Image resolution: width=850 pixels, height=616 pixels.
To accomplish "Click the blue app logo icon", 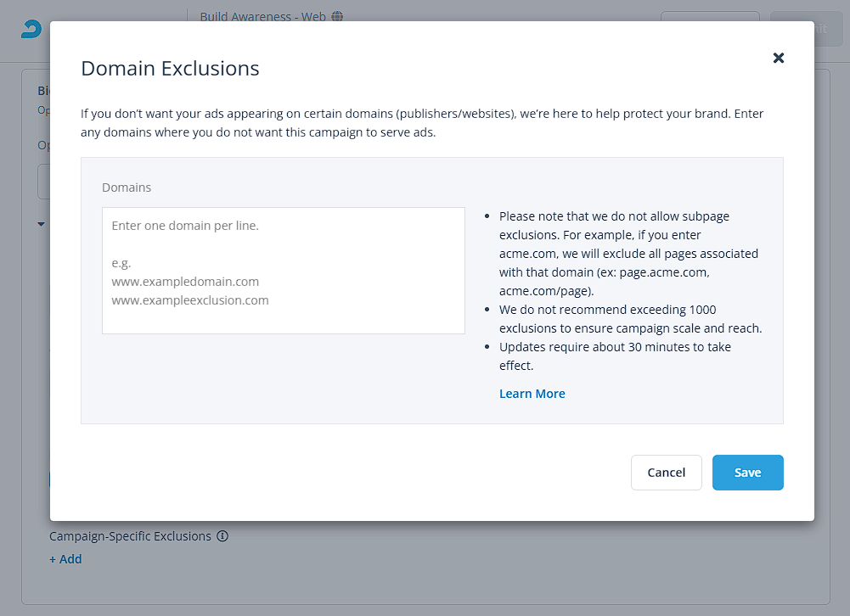I will (x=31, y=29).
